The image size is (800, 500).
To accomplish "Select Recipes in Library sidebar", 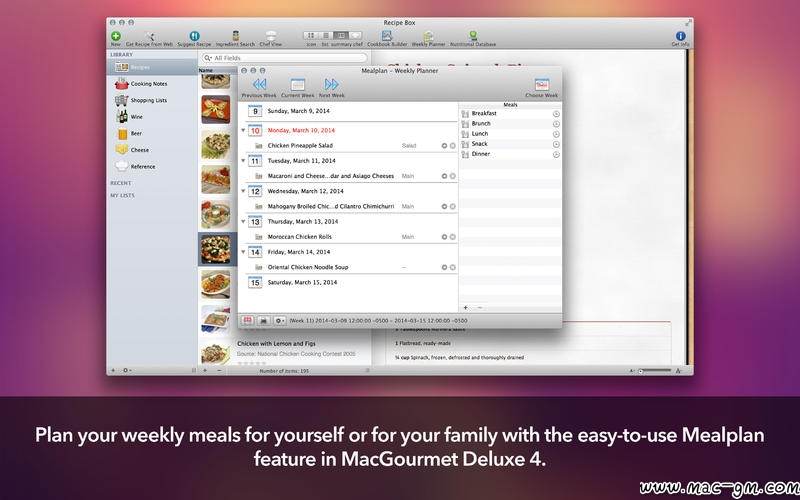I will tap(152, 67).
